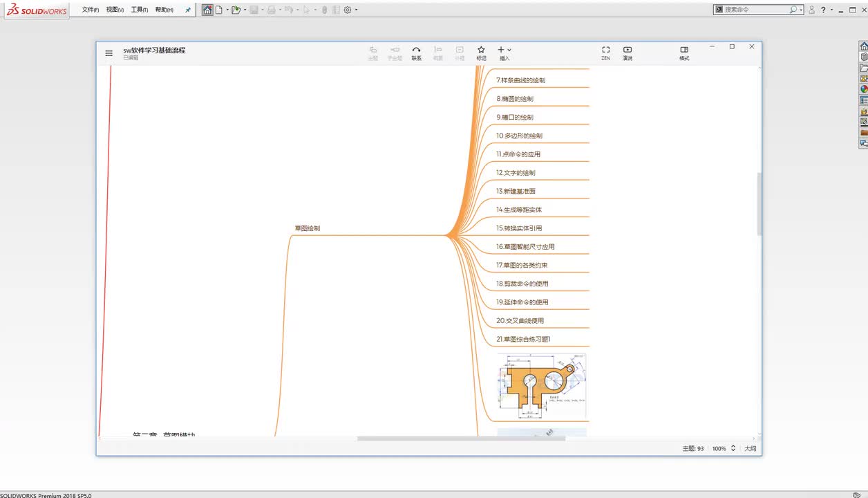Click the search magnifier icon
This screenshot has width=868, height=498.
click(x=793, y=10)
